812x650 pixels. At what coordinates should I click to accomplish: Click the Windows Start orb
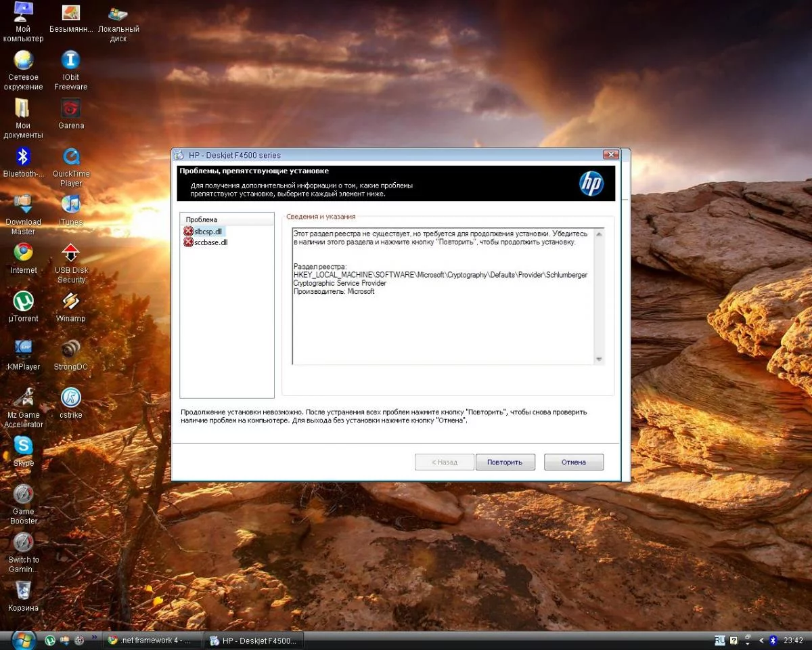22,640
